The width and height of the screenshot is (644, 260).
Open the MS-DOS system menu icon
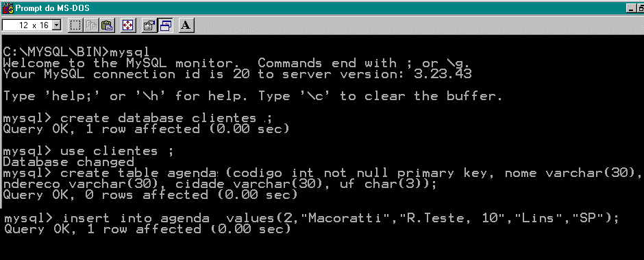8,8
